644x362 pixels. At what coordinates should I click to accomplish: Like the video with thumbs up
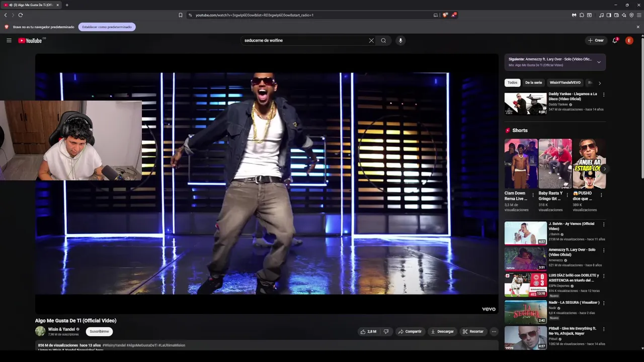tap(368, 331)
